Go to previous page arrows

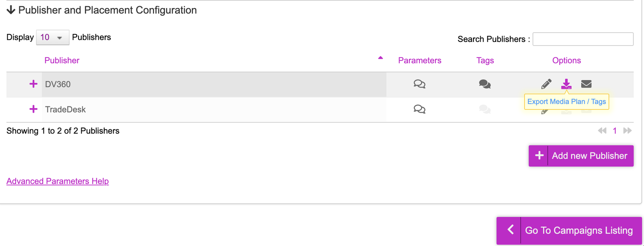[x=602, y=131]
